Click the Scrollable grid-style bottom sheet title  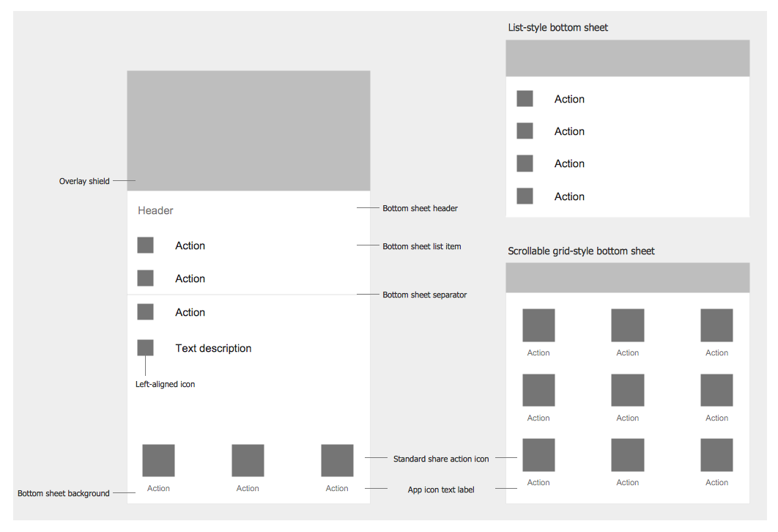point(581,251)
